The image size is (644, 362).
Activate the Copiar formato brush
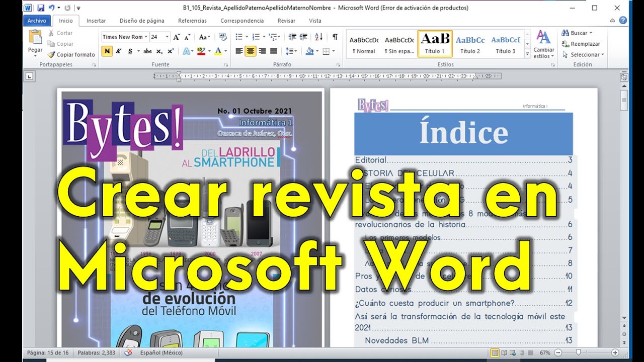71,54
